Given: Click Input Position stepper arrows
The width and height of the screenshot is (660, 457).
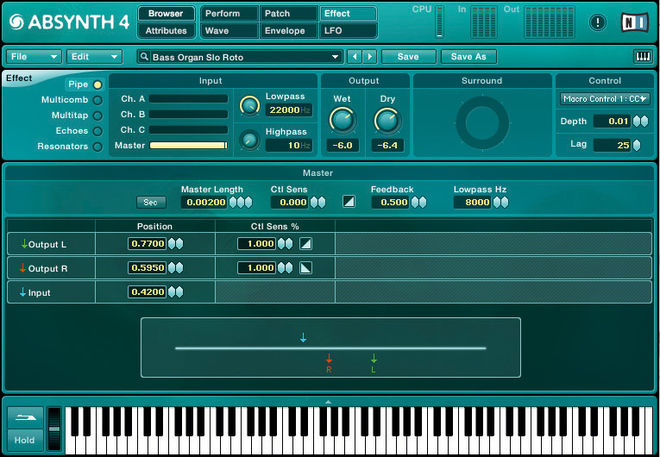Looking at the screenshot, I should [176, 292].
